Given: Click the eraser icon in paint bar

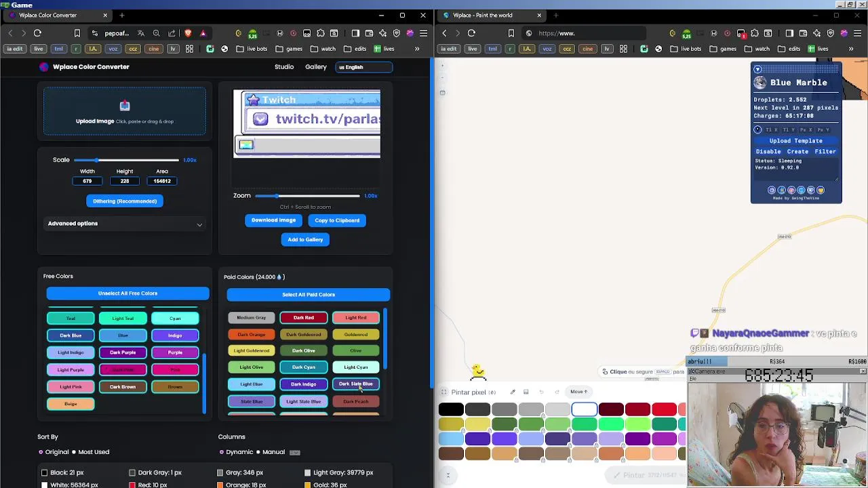Looking at the screenshot, I should pos(526,392).
